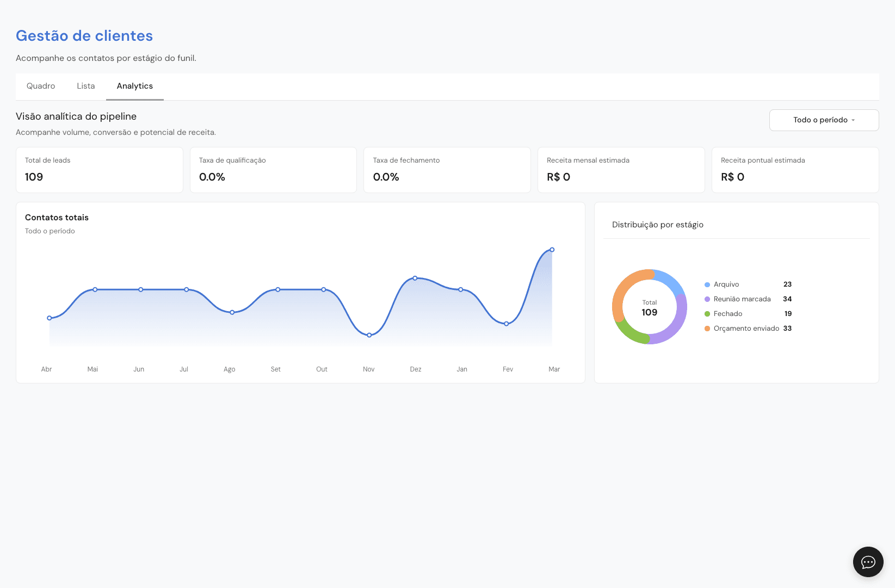Click the Gestão de clientes heading
895x588 pixels.
[x=84, y=36]
